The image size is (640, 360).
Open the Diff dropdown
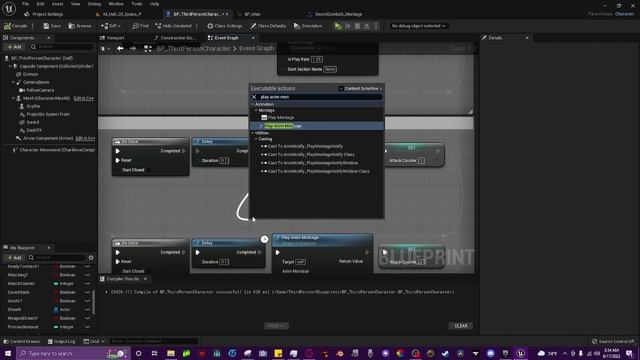(x=111, y=26)
